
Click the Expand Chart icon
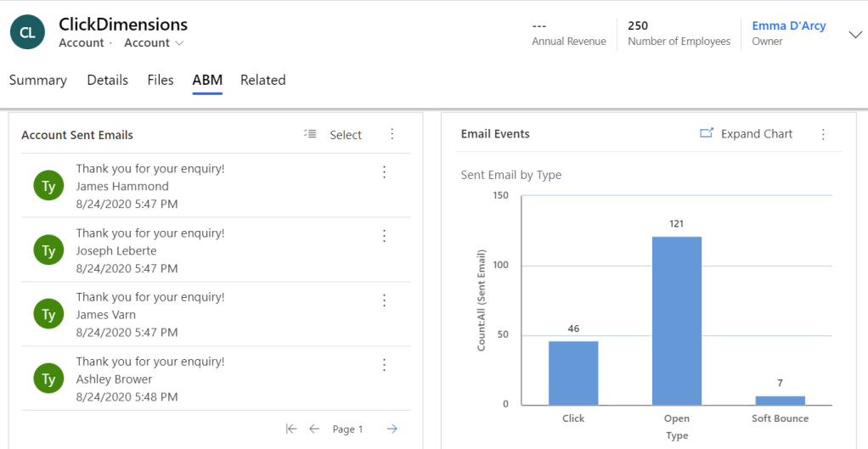pos(707,133)
